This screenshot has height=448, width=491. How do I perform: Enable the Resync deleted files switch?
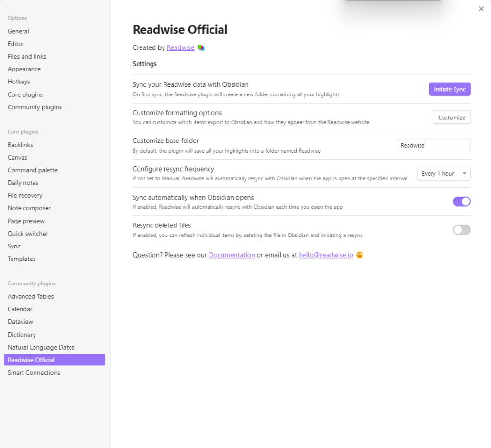[x=462, y=230]
